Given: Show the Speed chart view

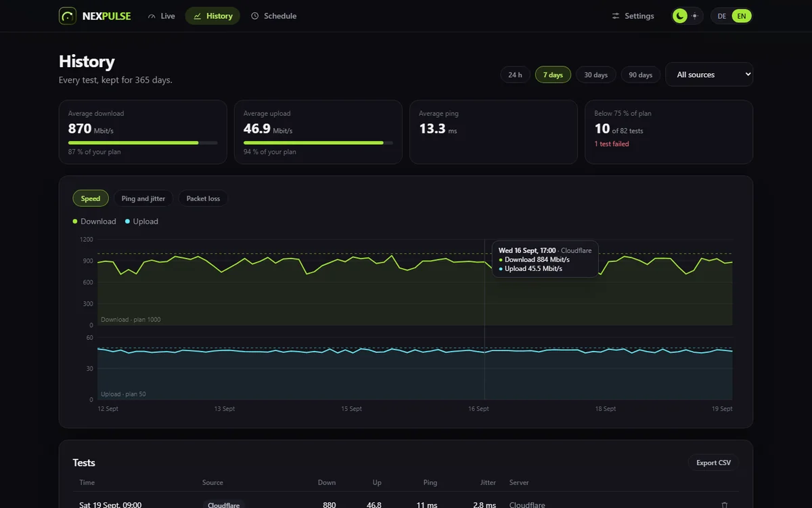Looking at the screenshot, I should [x=91, y=198].
